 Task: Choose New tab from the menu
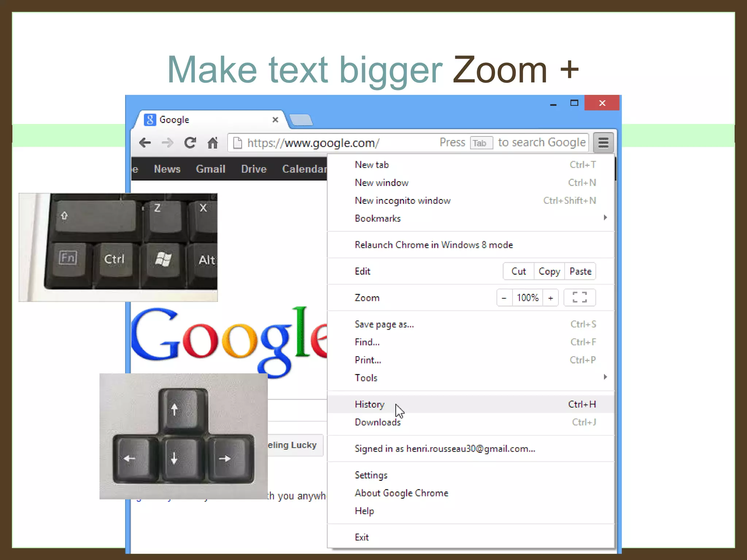coord(471,165)
